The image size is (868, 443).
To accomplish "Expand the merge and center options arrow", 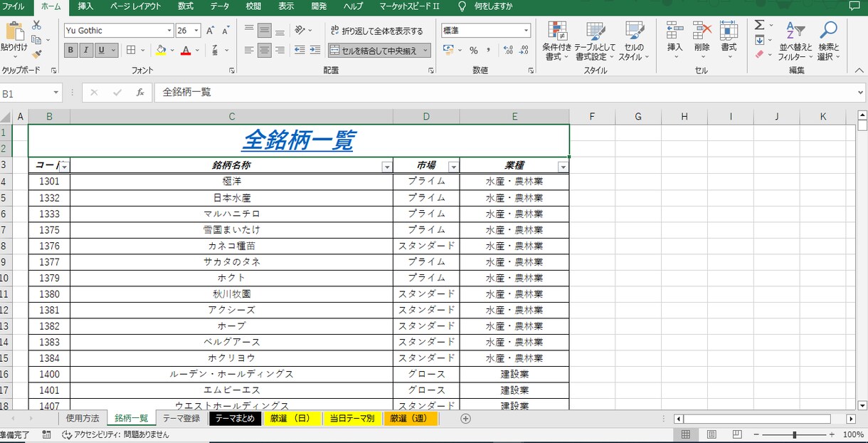I will click(x=425, y=51).
